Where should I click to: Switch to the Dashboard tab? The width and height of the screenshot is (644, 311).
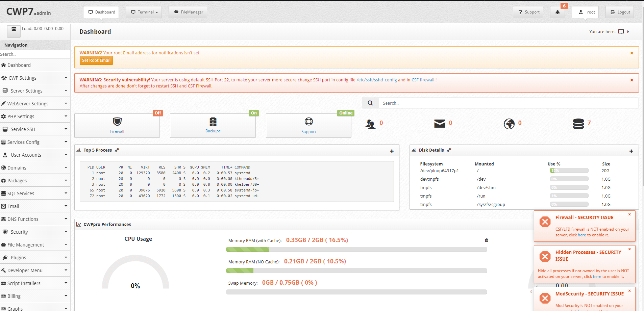click(x=101, y=12)
